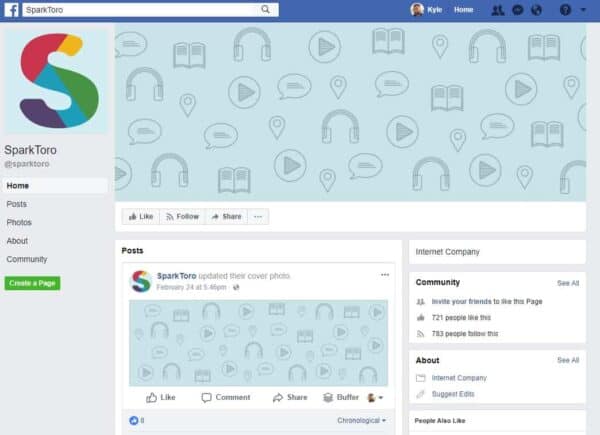Click 783 people follow this
Viewport: 600px width, 435px height.
[465, 334]
